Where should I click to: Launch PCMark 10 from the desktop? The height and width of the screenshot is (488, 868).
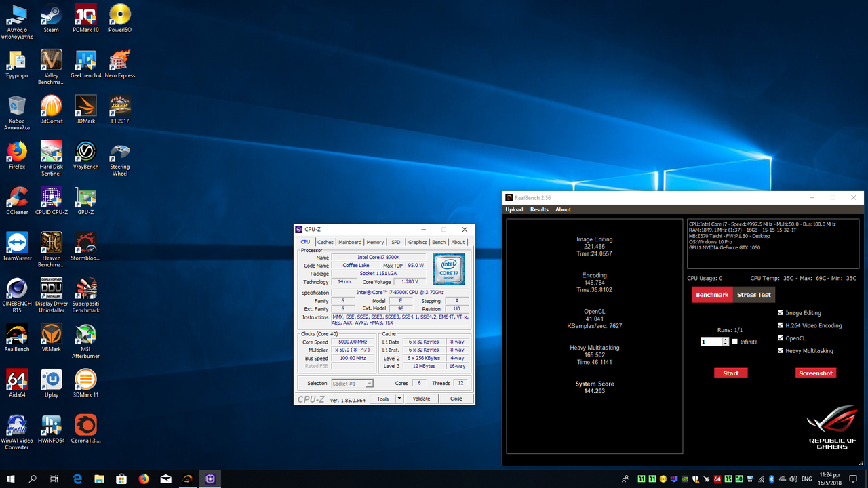click(85, 18)
